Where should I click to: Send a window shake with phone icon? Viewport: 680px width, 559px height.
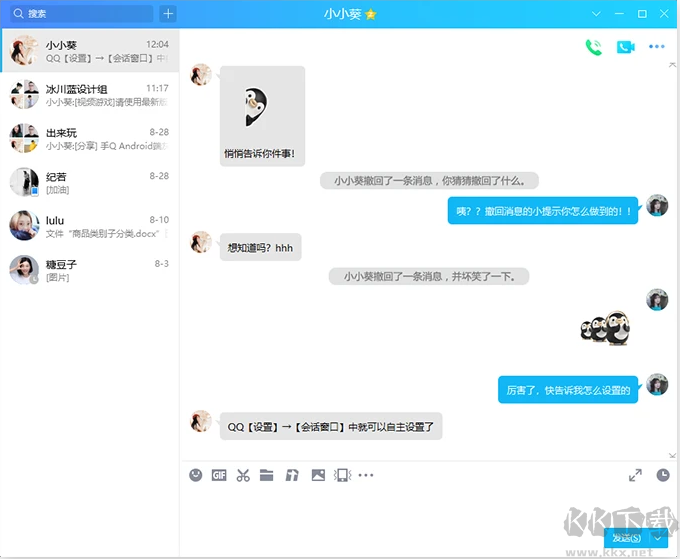click(343, 475)
